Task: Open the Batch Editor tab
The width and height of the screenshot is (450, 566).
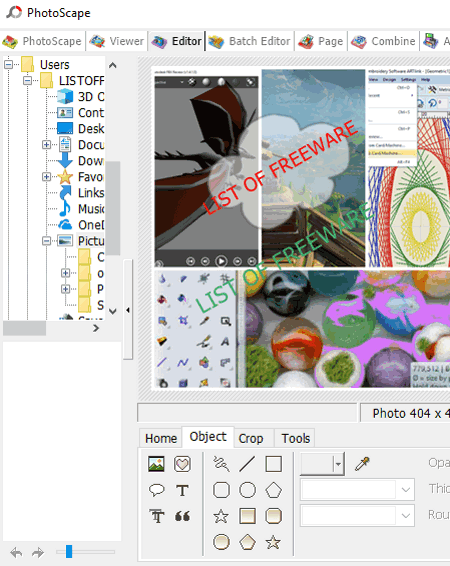Action: point(250,41)
